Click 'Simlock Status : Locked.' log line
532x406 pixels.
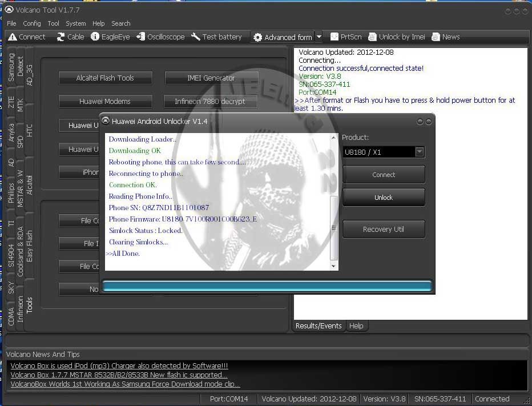click(x=146, y=231)
